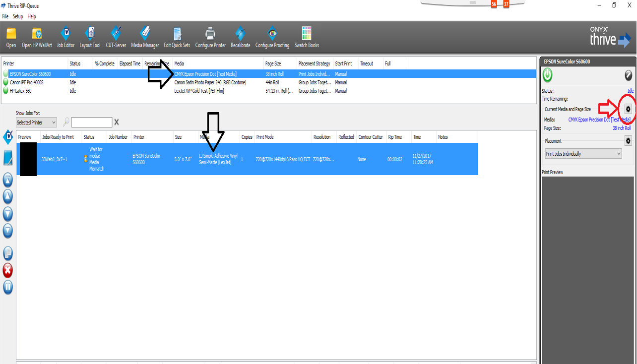Move selected job to top of queue

pos(8,180)
